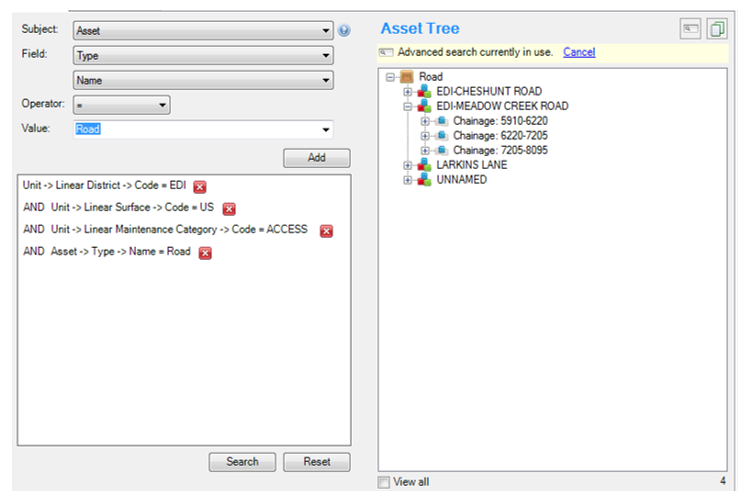
Task: Enable the View all checkbox
Action: pos(385,482)
